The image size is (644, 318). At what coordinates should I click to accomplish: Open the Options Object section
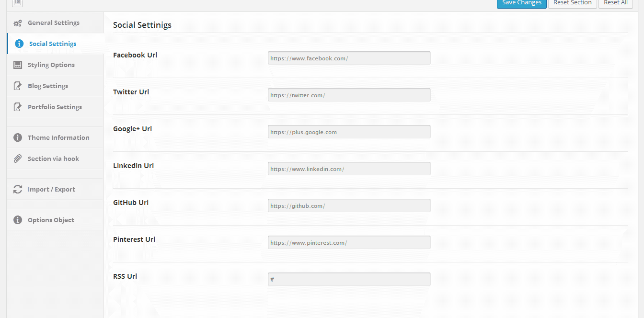pyautogui.click(x=55, y=220)
